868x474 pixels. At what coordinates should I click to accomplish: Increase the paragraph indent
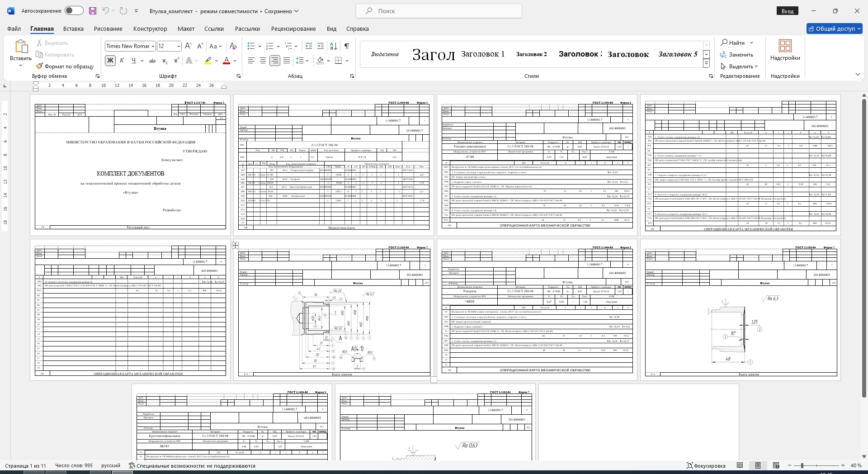(321, 46)
